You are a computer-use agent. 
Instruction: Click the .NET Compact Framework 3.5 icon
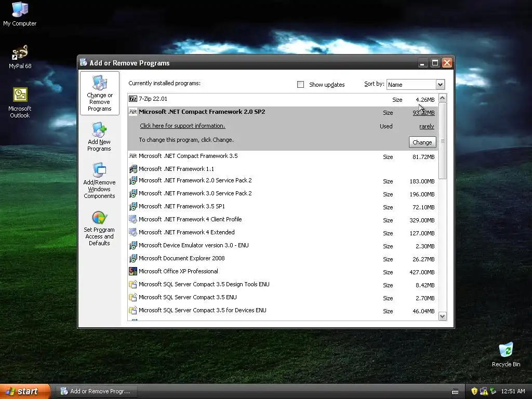tap(133, 156)
